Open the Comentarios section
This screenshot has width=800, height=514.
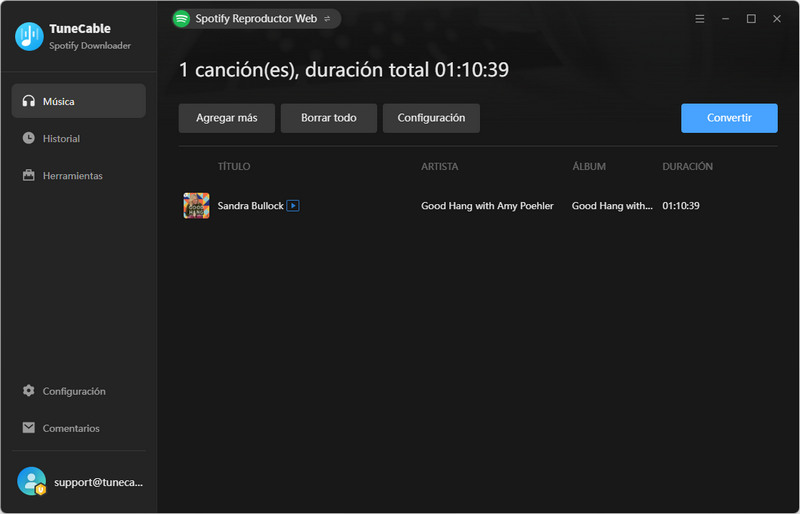(x=79, y=428)
